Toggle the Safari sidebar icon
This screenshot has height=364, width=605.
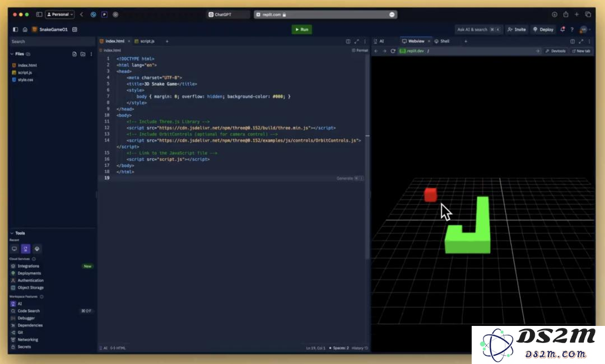click(39, 14)
